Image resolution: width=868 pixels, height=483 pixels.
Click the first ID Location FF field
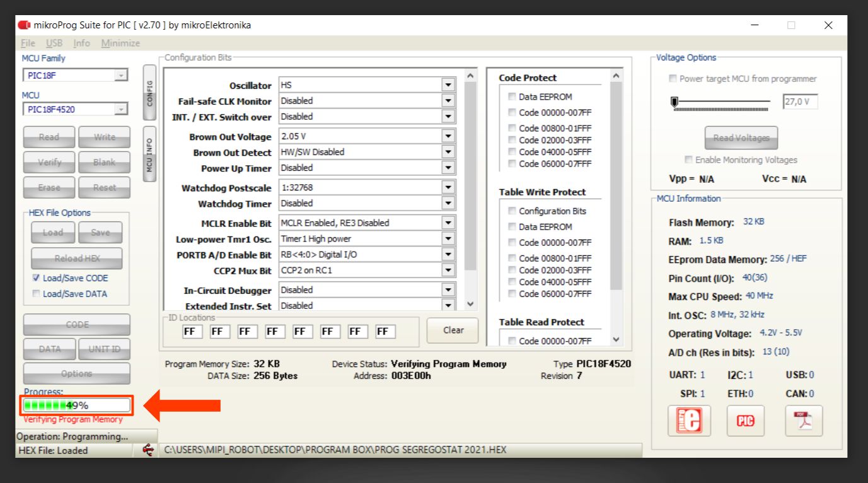pyautogui.click(x=192, y=332)
